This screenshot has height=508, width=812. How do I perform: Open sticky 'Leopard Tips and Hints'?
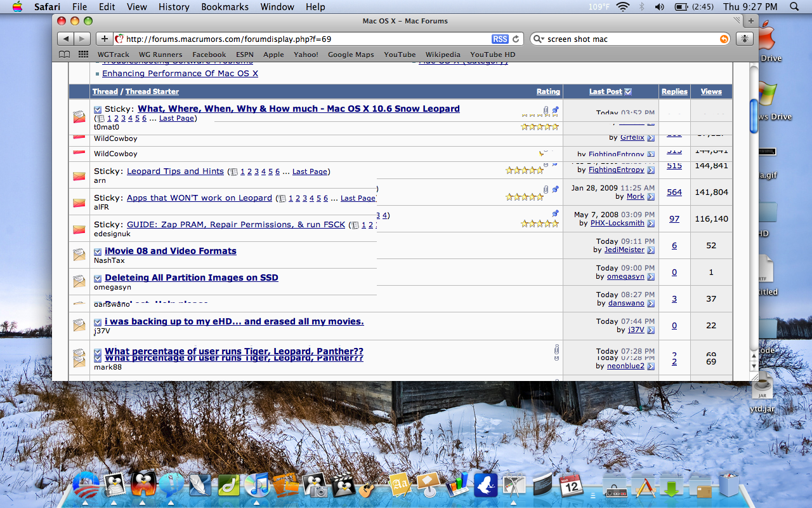[175, 171]
